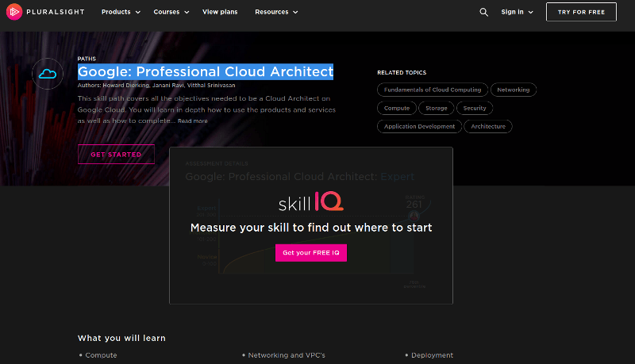Select the Networking topic tag
The image size is (635, 364).
tap(514, 90)
